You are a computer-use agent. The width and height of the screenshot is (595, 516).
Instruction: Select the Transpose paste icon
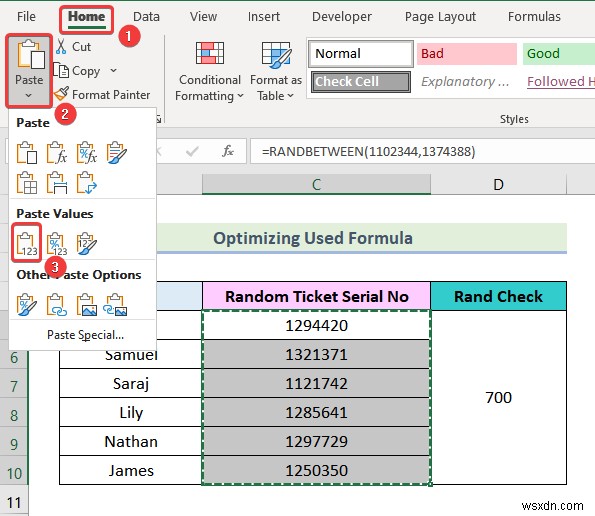click(87, 183)
